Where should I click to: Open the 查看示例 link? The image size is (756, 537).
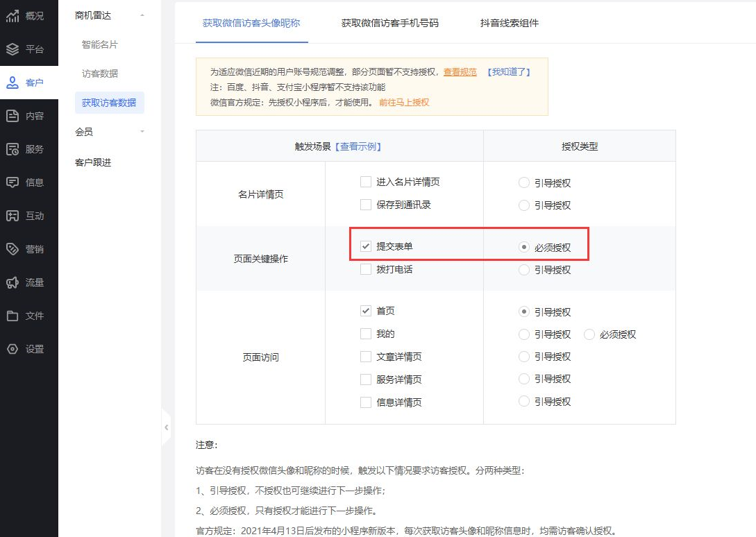tap(358, 146)
